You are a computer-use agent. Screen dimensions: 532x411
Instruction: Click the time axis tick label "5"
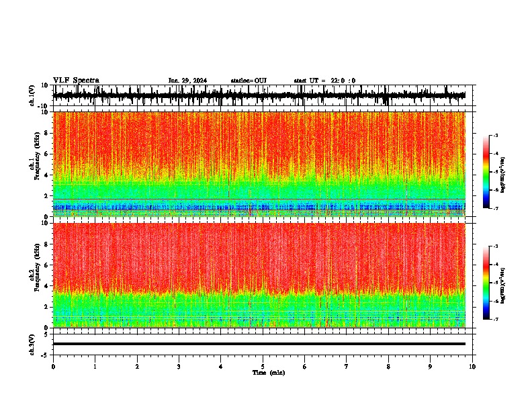pyautogui.click(x=263, y=367)
